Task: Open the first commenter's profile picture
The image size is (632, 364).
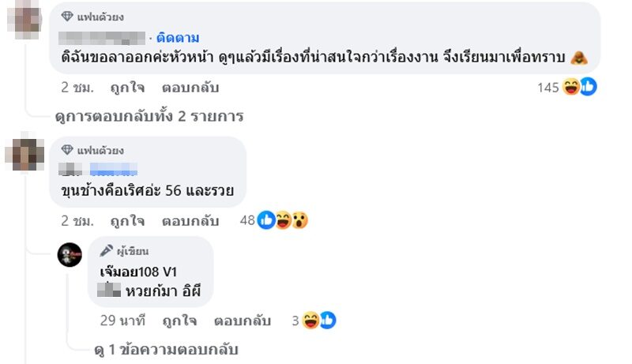Action: coord(24,18)
